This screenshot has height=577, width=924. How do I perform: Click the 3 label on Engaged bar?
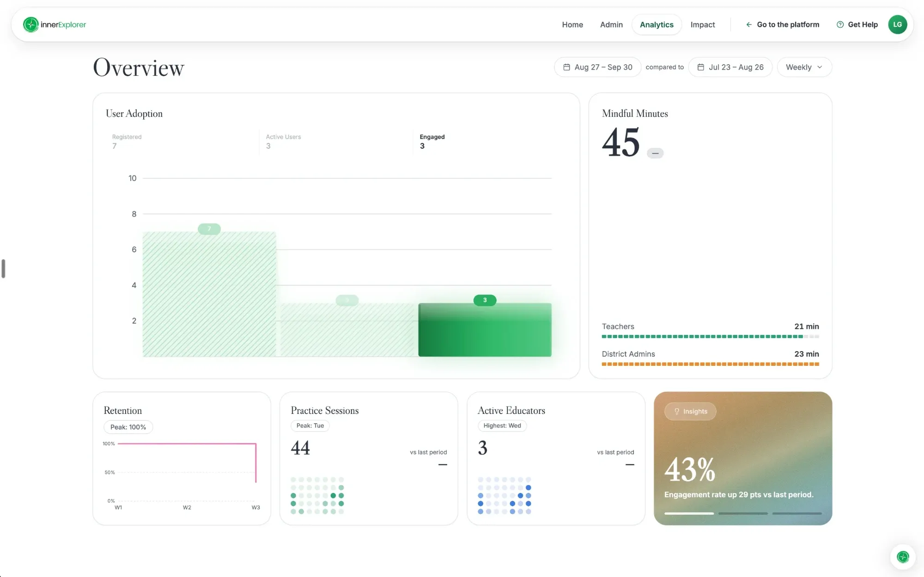(x=485, y=300)
